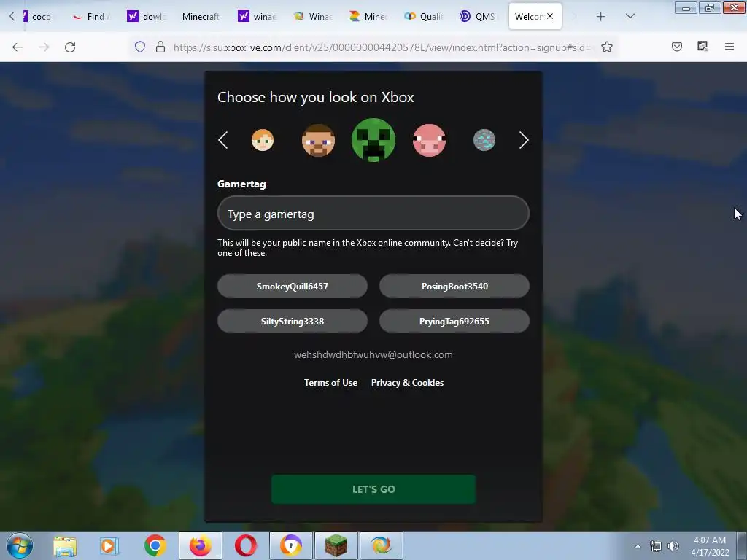Viewport: 747px width, 560px height.
Task: Switch to the 'dowlc' Yahoo tab
Action: 147,16
